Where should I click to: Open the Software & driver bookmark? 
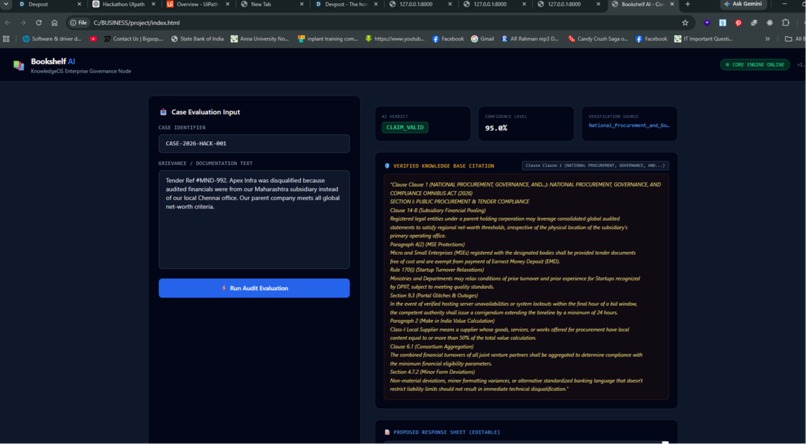pos(52,39)
